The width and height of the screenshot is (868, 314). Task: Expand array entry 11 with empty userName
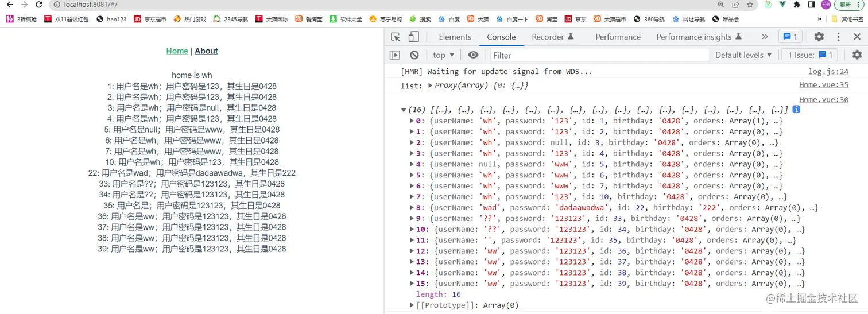tap(412, 240)
